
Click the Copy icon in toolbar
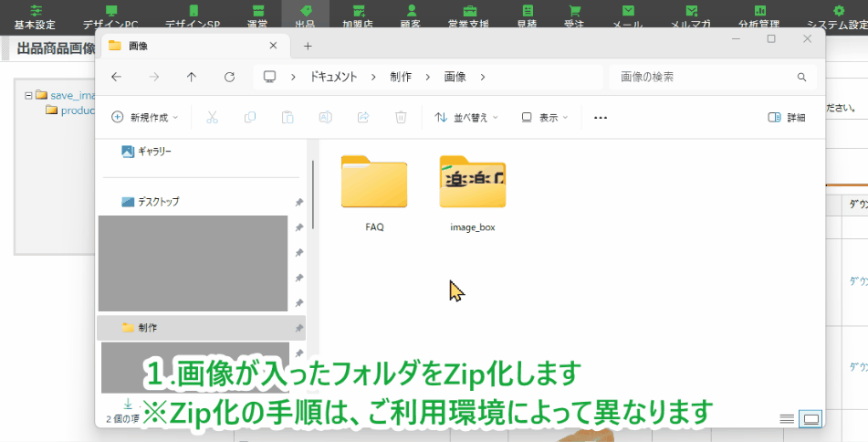(250, 118)
